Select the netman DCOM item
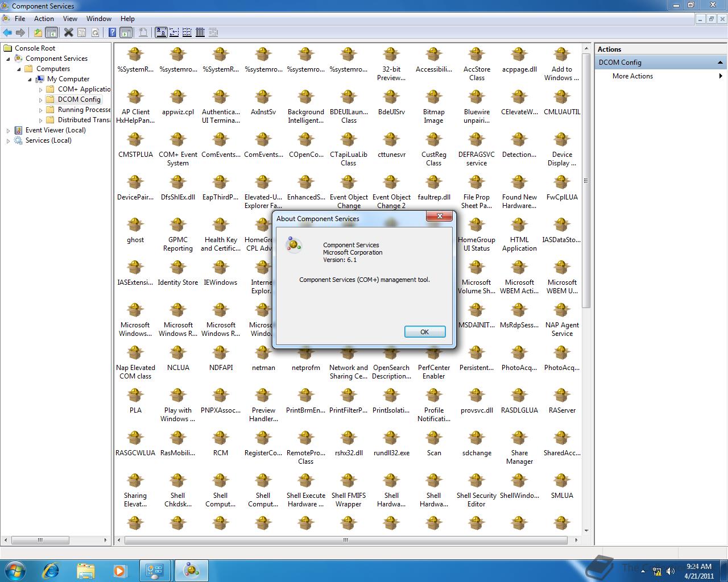The width and height of the screenshot is (728, 582). [263, 359]
